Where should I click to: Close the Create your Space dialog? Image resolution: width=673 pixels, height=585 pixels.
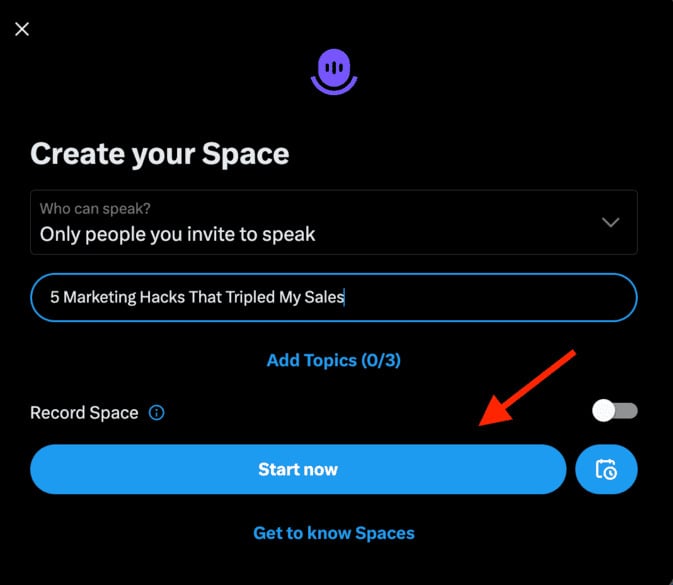[x=22, y=28]
